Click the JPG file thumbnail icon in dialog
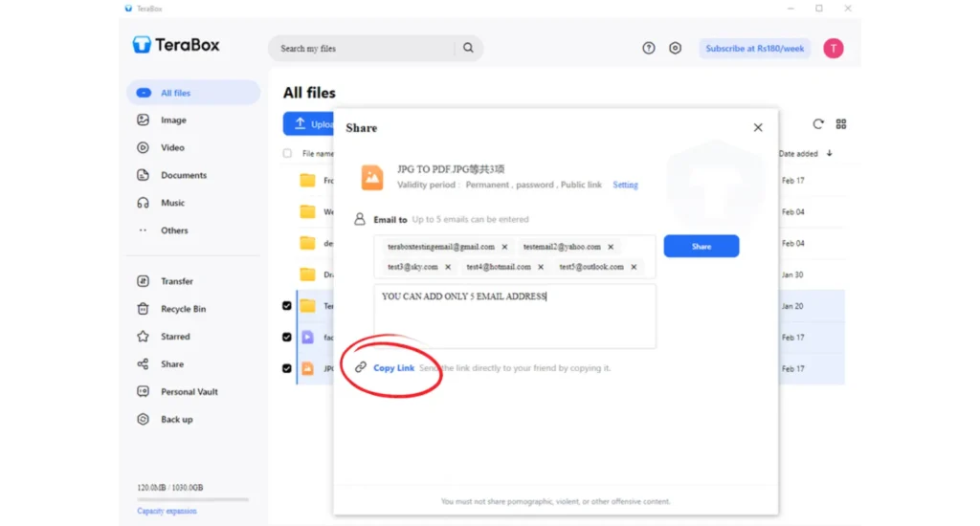 pos(372,178)
